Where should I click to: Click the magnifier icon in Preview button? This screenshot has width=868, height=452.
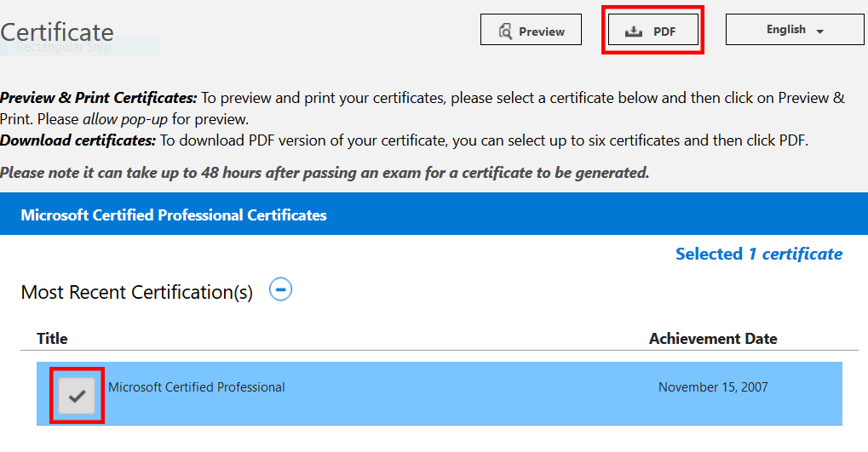tap(504, 31)
